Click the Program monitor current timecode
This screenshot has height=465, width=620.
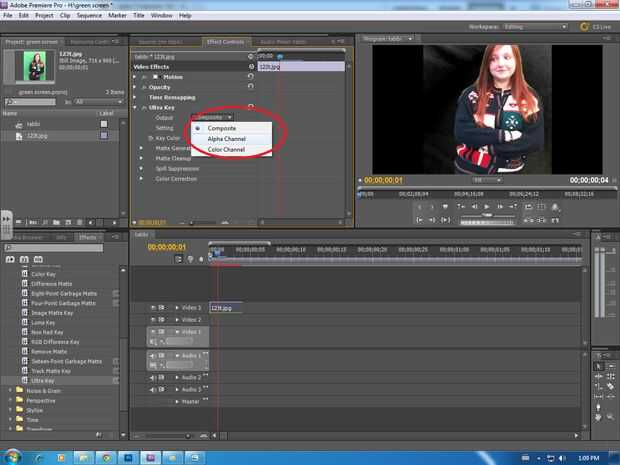point(383,180)
